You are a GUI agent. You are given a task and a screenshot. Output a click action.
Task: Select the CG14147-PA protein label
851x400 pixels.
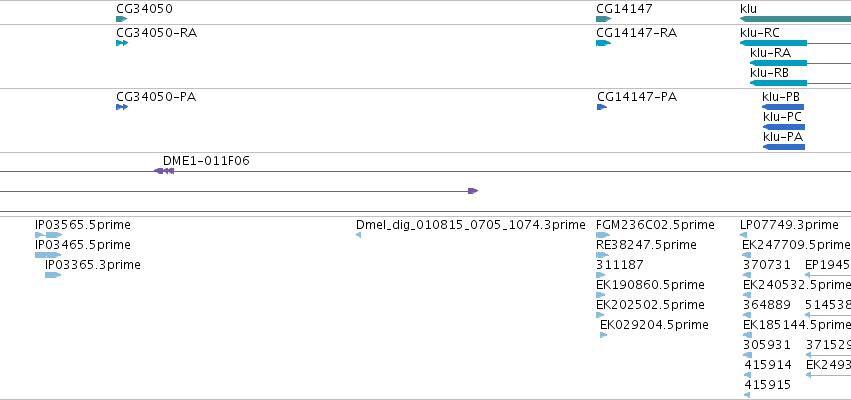point(637,97)
